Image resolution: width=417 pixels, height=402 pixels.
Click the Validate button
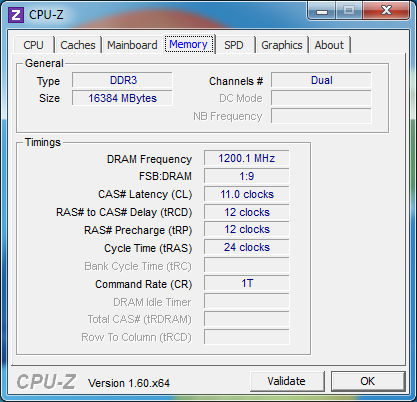point(287,381)
